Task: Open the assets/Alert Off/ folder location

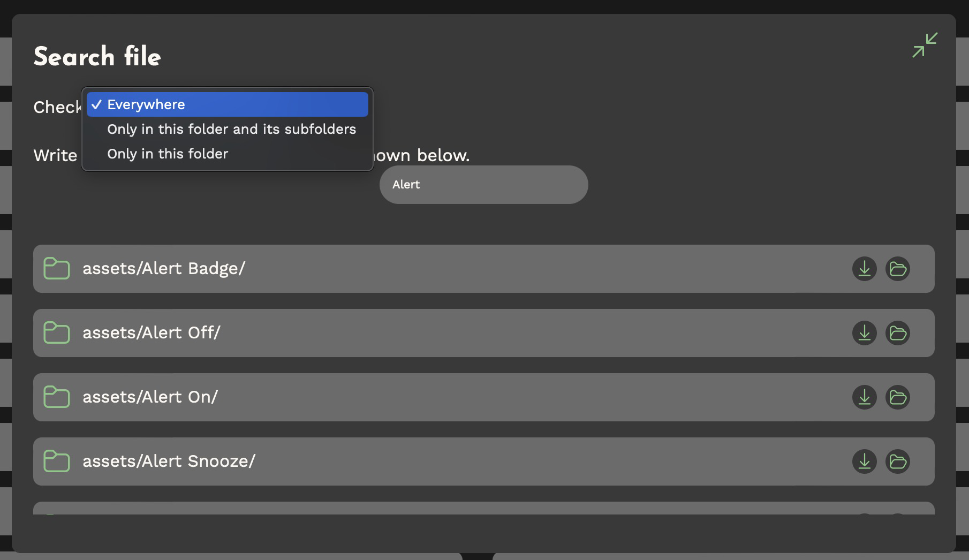Action: 898,333
